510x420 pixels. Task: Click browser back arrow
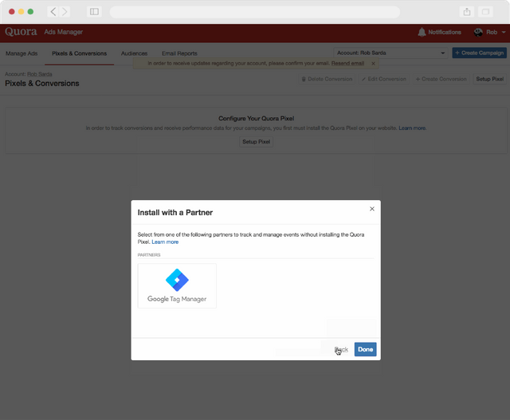tap(53, 12)
